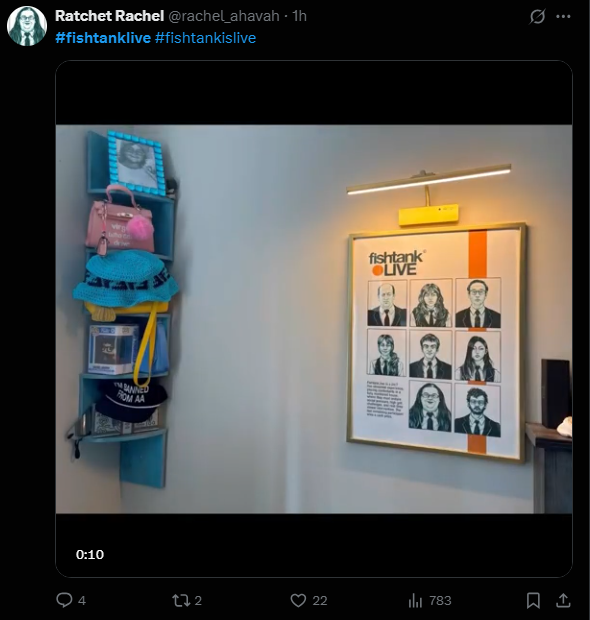
Task: Open Ratchet Rachel's profile avatar
Action: (27, 26)
